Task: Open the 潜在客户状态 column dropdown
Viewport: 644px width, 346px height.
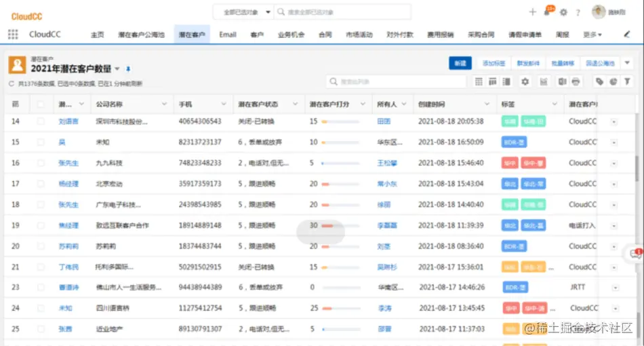Action: click(296, 104)
